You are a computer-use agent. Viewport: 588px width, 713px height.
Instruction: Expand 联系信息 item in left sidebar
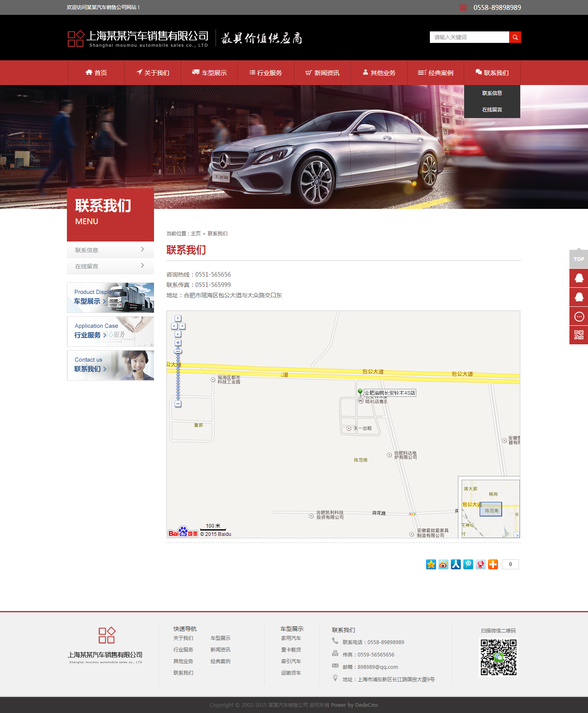[x=110, y=250]
